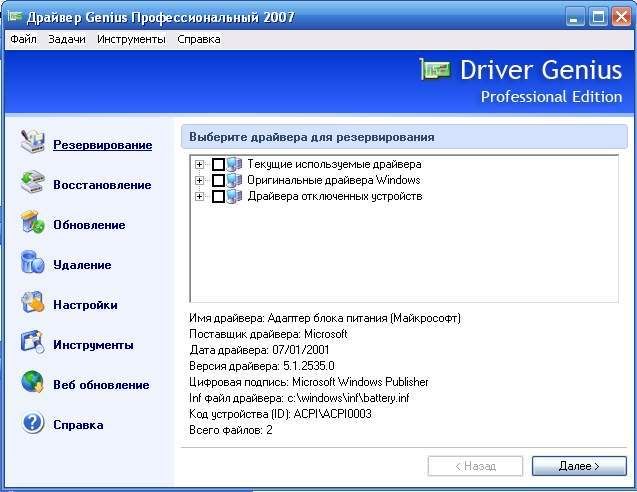
Task: Select the Обновление sidebar icon
Action: 33,224
